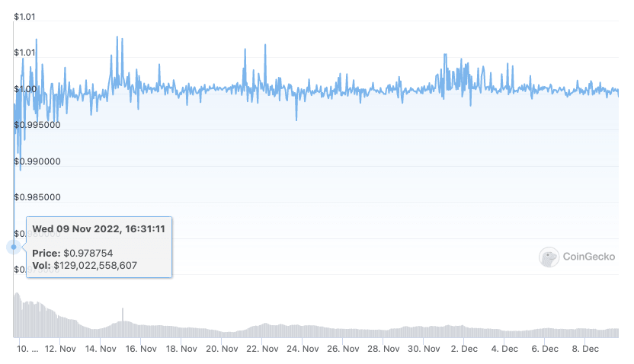Click the 24. Nov axis label
The width and height of the screenshot is (634, 364).
click(x=303, y=349)
